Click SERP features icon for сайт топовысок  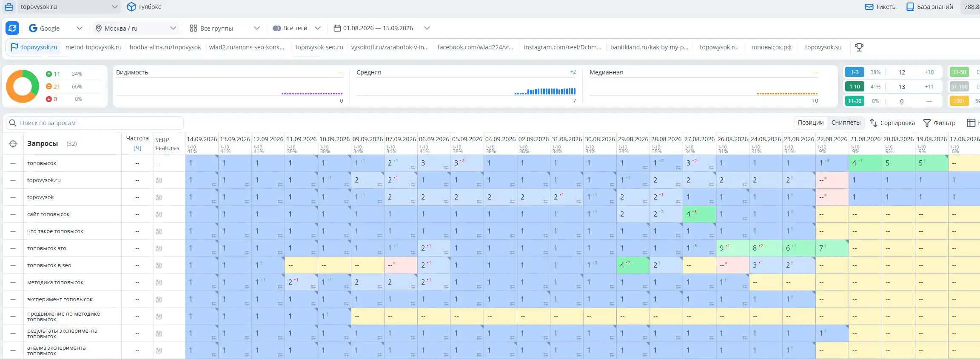pos(159,214)
